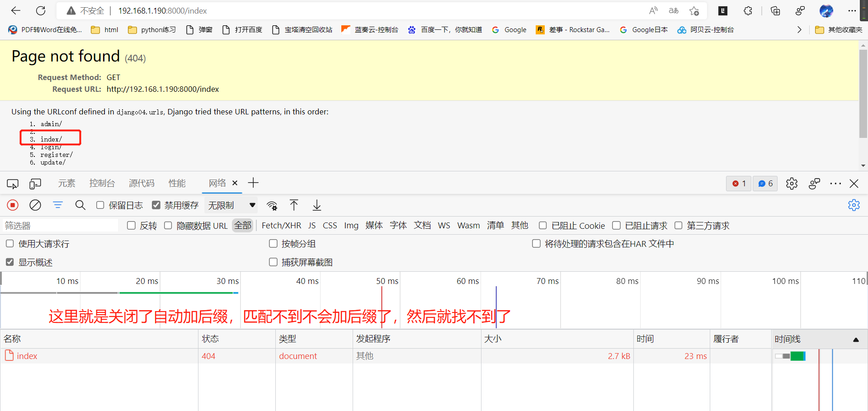Viewport: 868px width, 411px height.
Task: Check 第三方请求 checkbox
Action: 678,226
